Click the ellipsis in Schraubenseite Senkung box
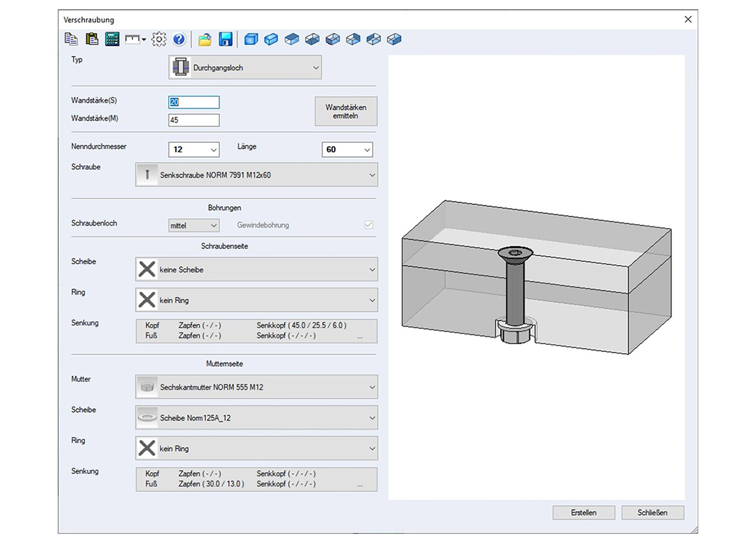Image resolution: width=756 pixels, height=543 pixels. (360, 336)
